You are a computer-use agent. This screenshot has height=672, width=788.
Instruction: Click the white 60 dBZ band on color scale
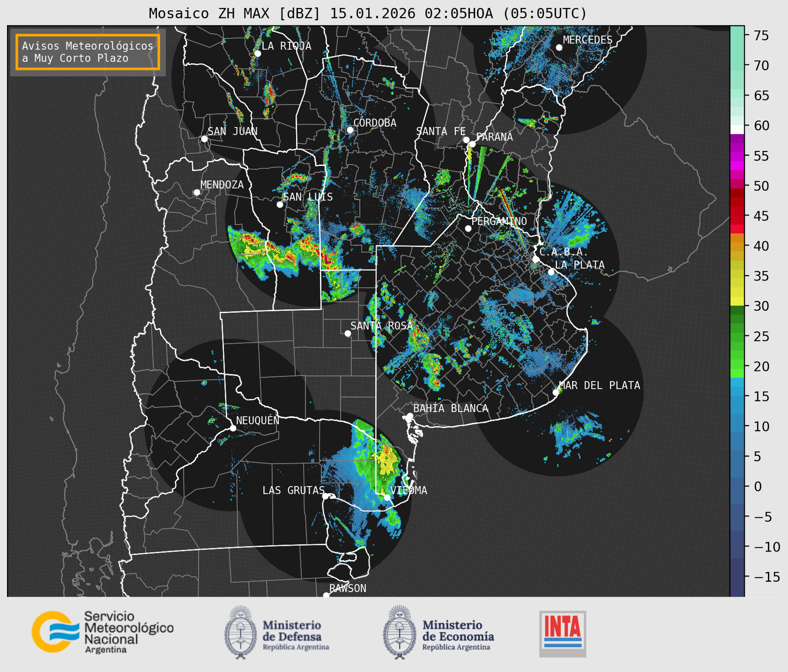point(737,129)
